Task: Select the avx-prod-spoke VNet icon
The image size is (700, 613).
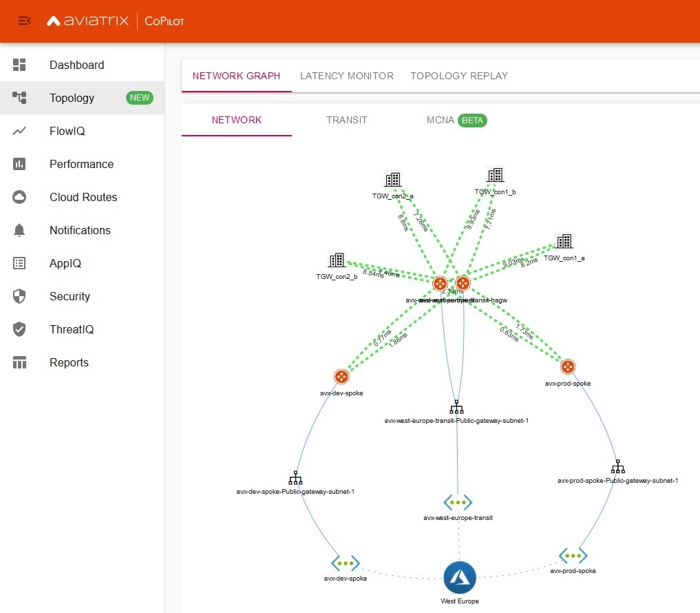Action: tap(573, 556)
